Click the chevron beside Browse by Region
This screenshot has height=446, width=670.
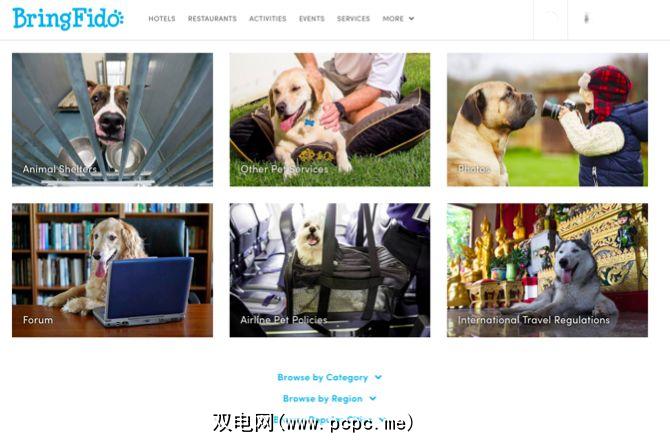point(373,399)
